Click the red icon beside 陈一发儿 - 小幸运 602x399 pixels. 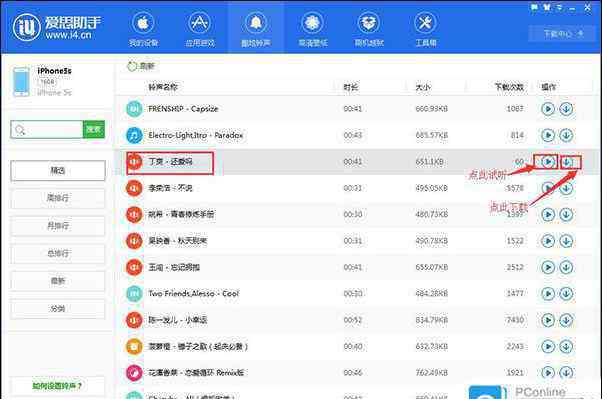134,320
